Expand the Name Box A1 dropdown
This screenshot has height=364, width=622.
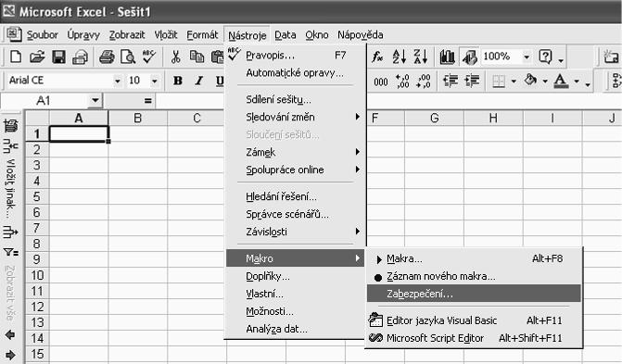95,100
